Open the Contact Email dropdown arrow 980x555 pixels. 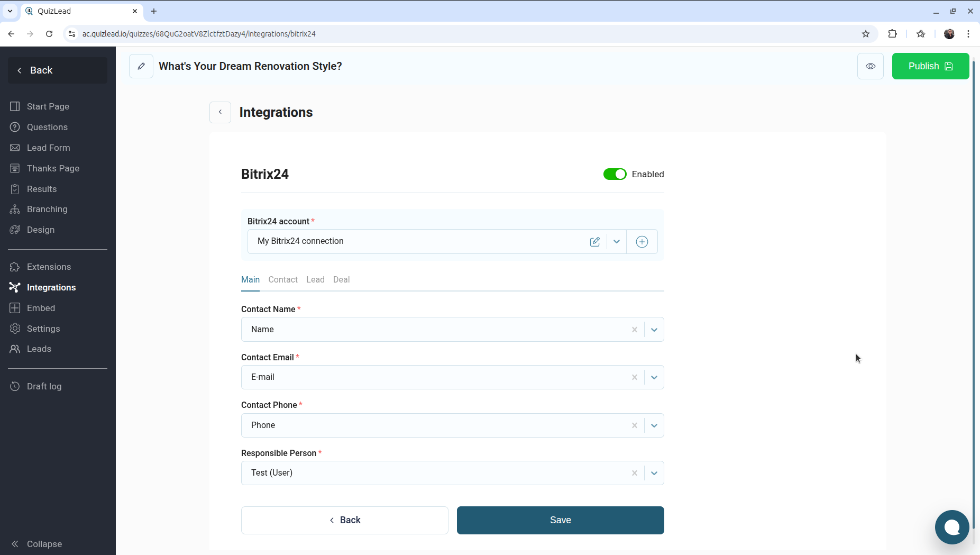[x=654, y=377]
